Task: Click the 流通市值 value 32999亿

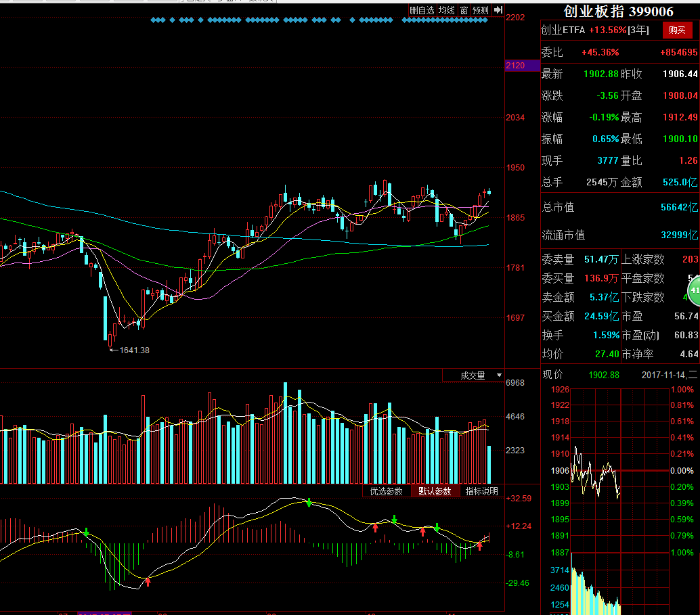Action: tap(679, 235)
